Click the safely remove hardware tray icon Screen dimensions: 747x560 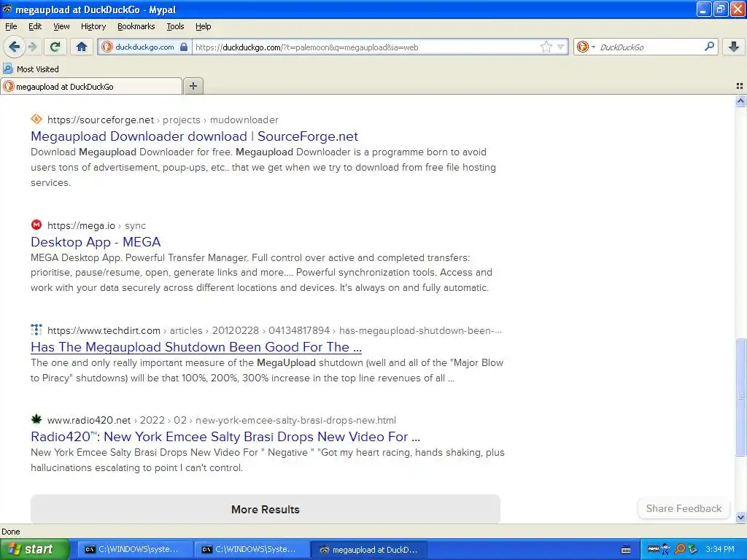pos(693,550)
